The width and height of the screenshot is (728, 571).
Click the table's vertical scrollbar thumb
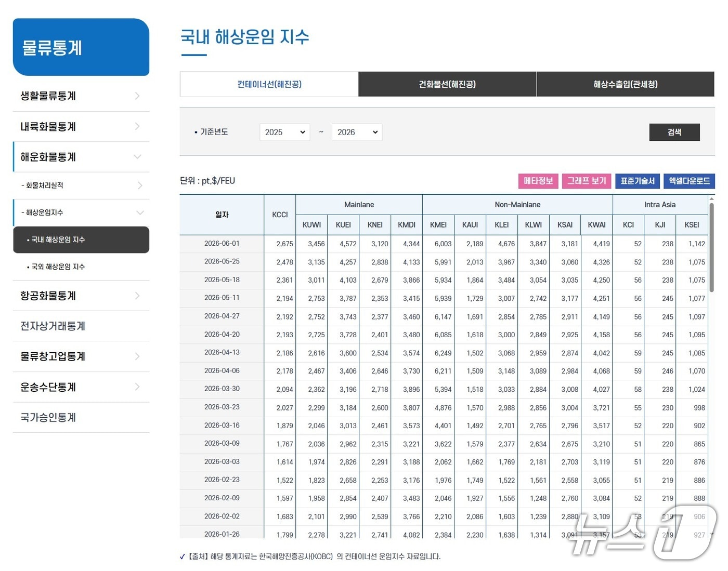coord(711,247)
